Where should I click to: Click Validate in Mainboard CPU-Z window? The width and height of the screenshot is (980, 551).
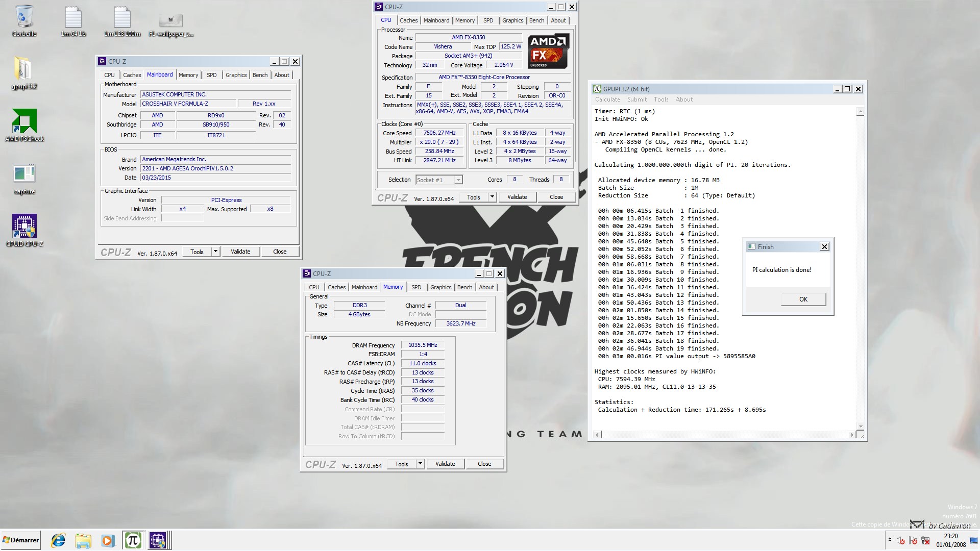[240, 252]
